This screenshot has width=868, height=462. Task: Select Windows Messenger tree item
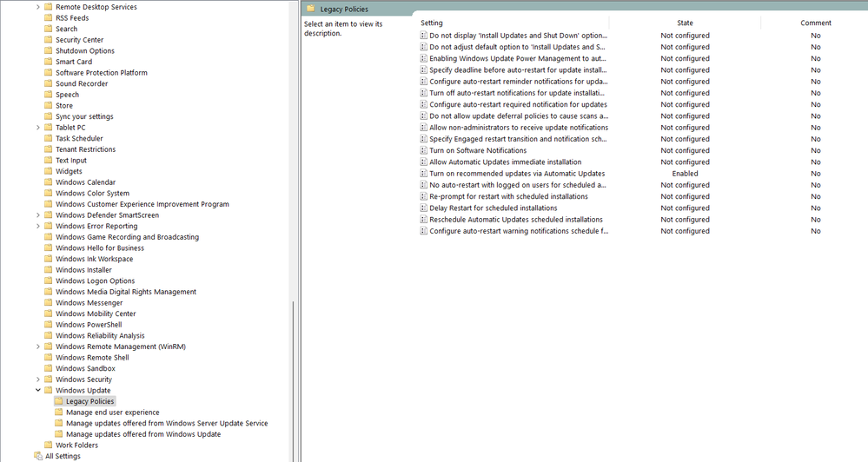click(x=89, y=303)
